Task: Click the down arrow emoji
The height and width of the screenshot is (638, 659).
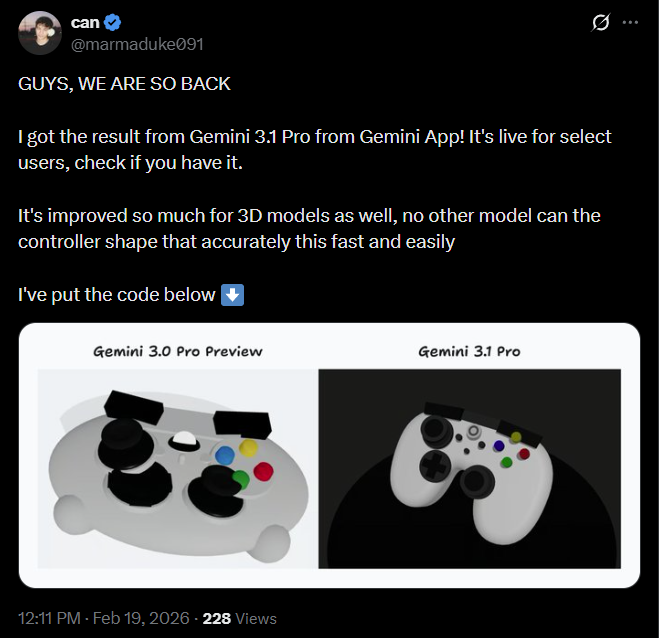Action: (232, 295)
